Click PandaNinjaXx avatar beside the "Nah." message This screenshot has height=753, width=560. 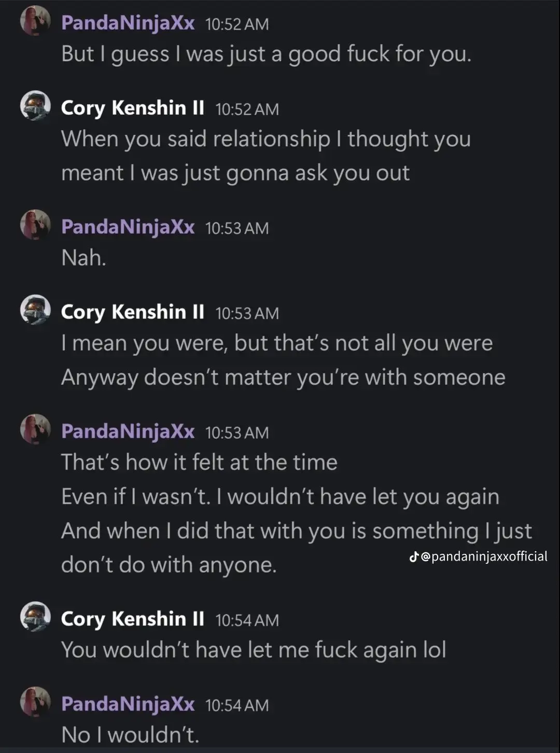[35, 226]
